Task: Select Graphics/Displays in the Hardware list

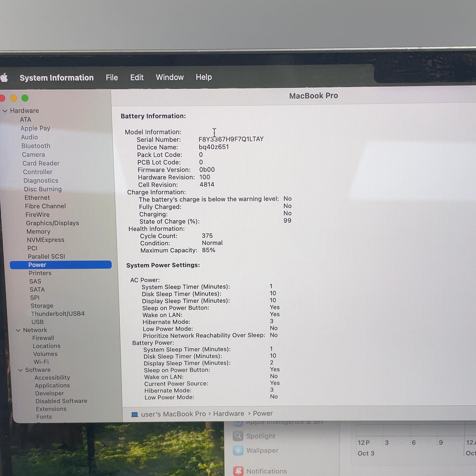Action: point(52,223)
